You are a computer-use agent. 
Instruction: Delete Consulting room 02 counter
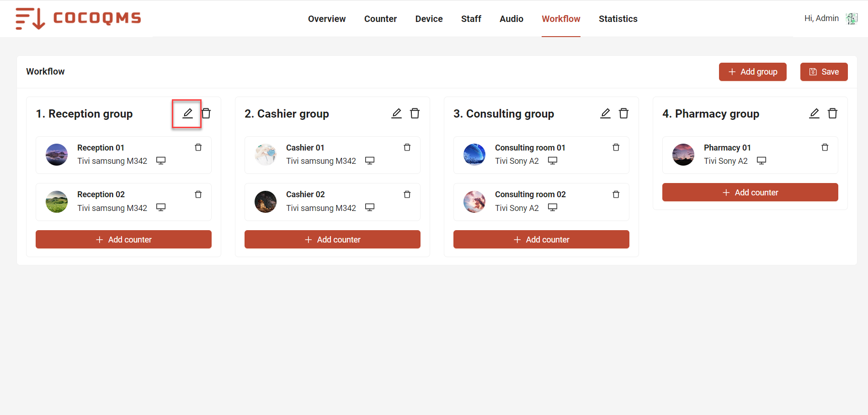tap(616, 194)
